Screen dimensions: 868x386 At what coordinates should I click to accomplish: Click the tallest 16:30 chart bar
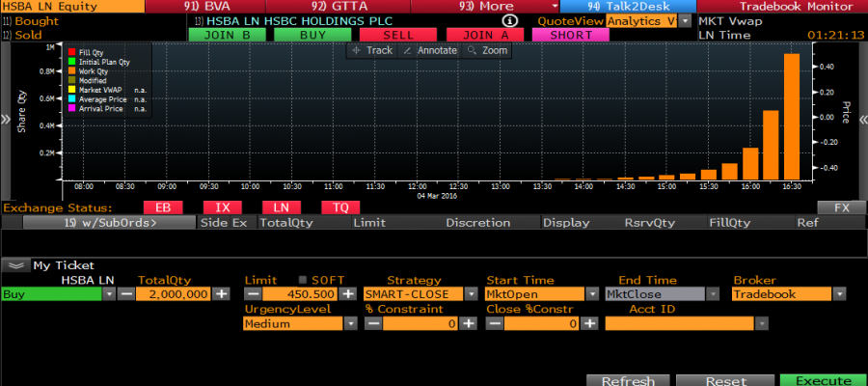pyautogui.click(x=792, y=117)
